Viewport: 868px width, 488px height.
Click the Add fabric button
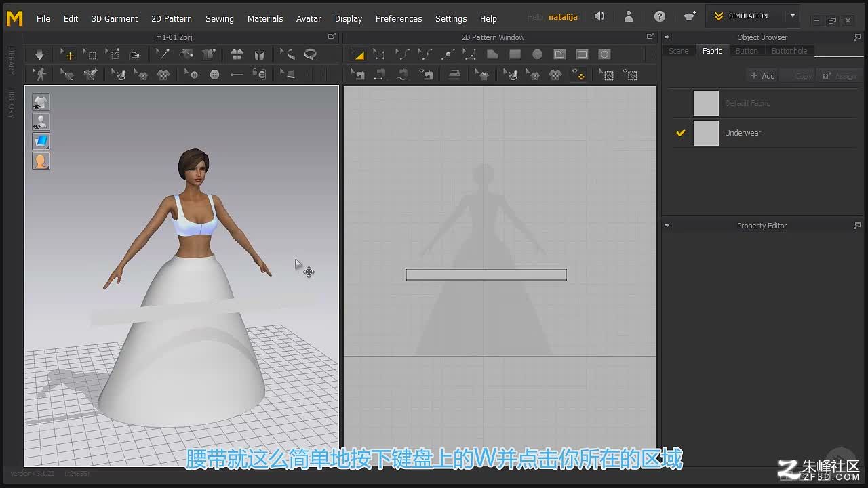tap(762, 75)
